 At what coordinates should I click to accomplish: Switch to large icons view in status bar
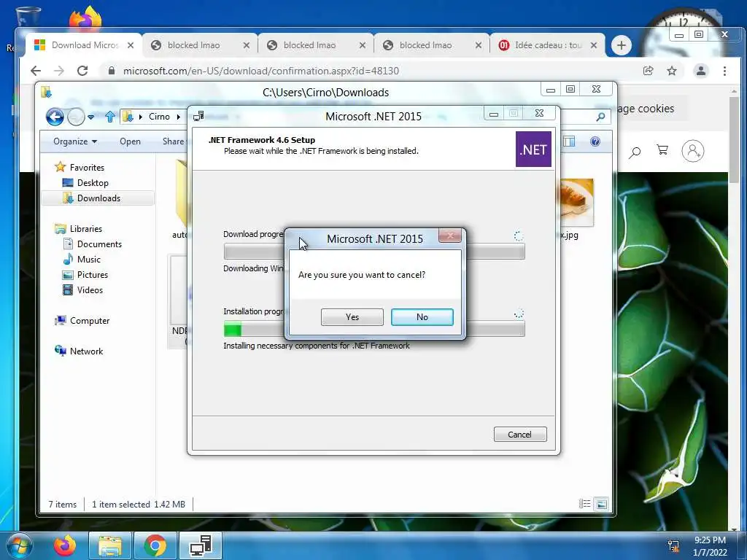pos(602,504)
